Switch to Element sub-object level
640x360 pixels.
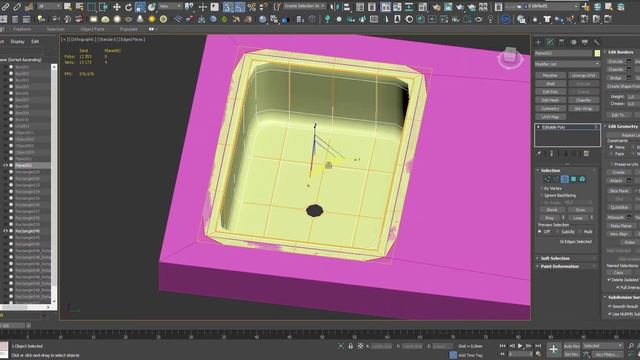point(582,179)
